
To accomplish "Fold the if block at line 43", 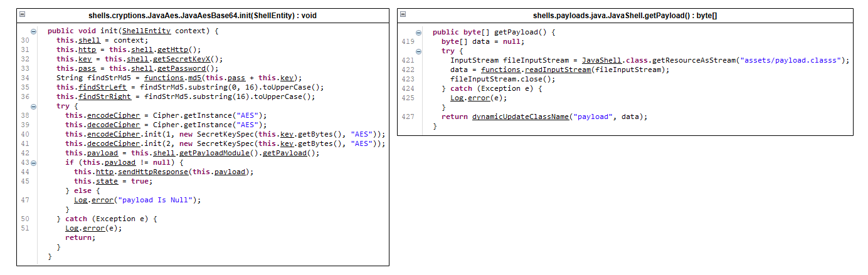I will [33, 163].
